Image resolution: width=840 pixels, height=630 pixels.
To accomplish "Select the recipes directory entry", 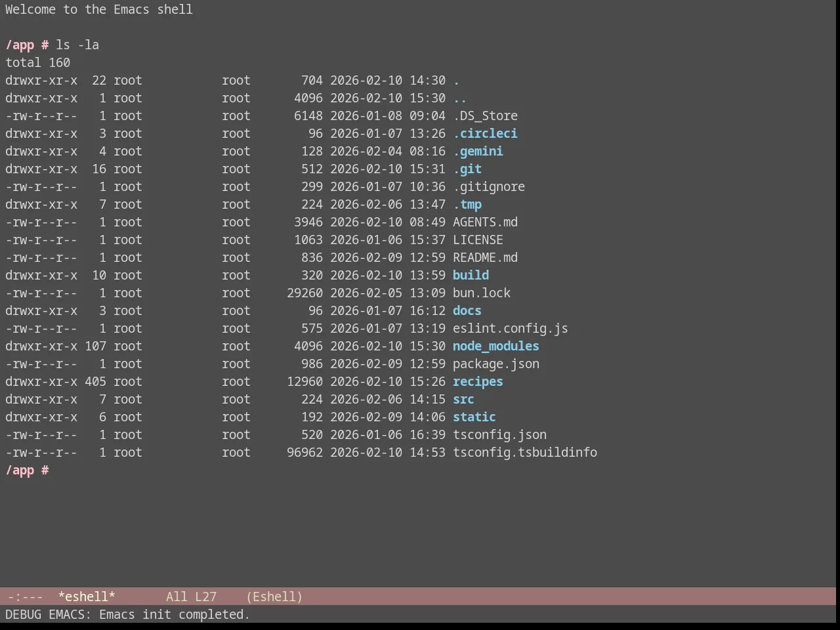I will click(478, 381).
